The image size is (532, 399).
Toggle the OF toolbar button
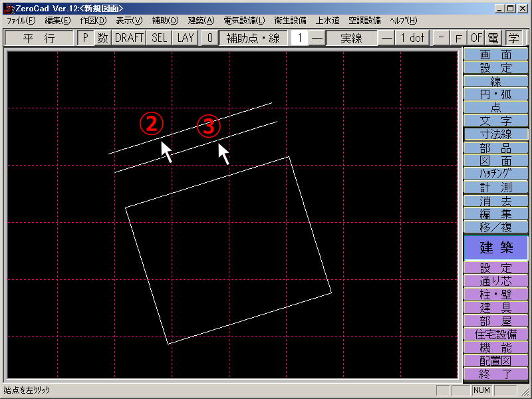(476, 38)
